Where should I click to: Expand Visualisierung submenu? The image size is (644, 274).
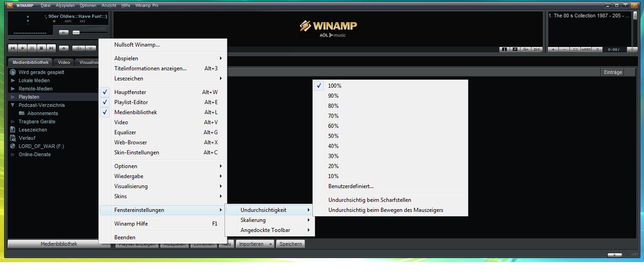point(163,186)
